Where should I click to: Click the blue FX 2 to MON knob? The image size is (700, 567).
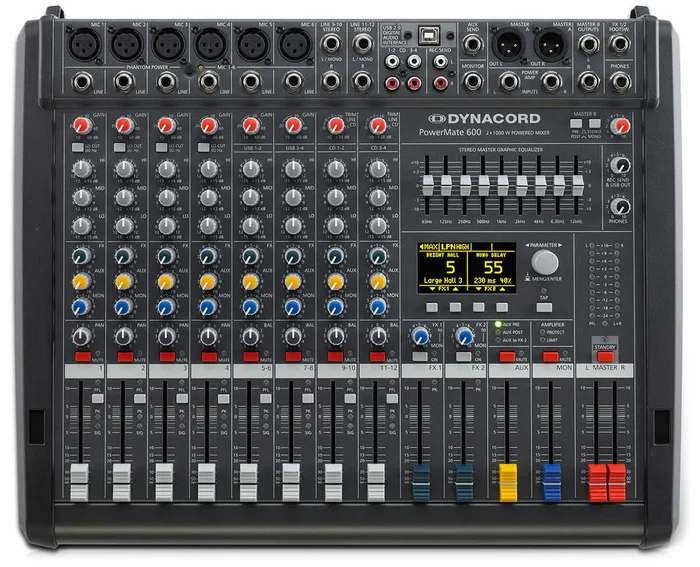click(464, 336)
